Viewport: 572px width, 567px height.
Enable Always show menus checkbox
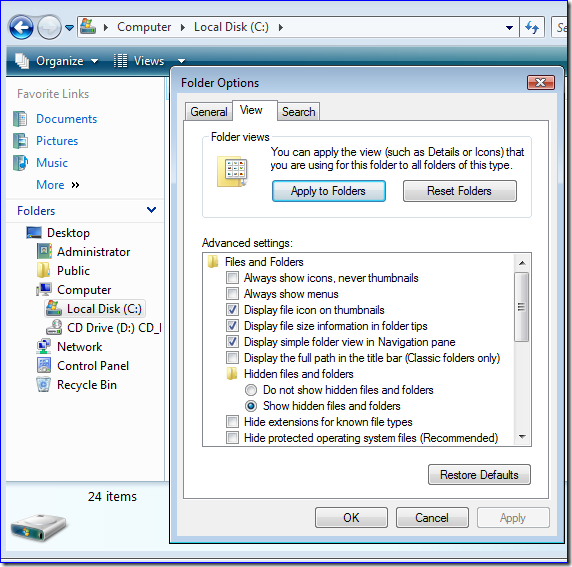(232, 294)
